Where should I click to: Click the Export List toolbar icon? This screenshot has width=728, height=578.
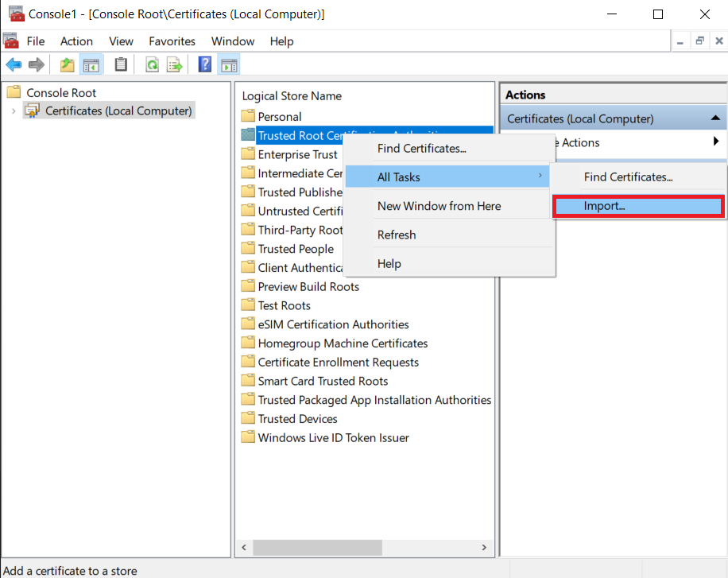click(175, 64)
